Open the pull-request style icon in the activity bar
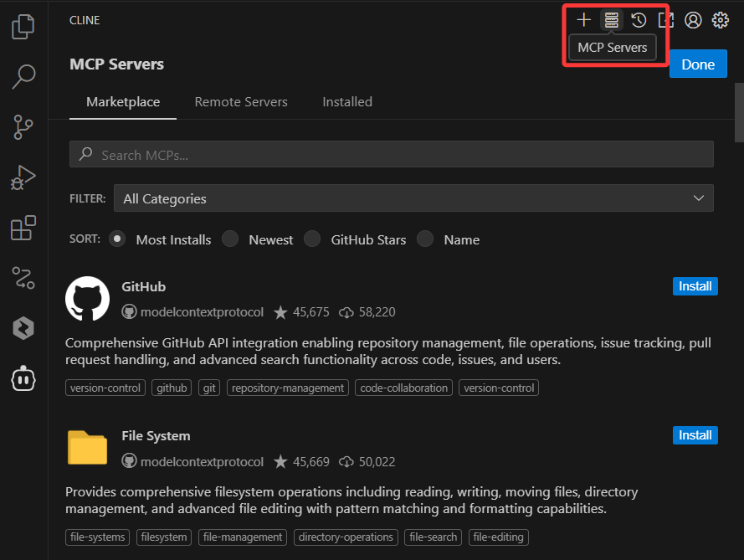This screenshot has width=744, height=560. click(x=23, y=278)
